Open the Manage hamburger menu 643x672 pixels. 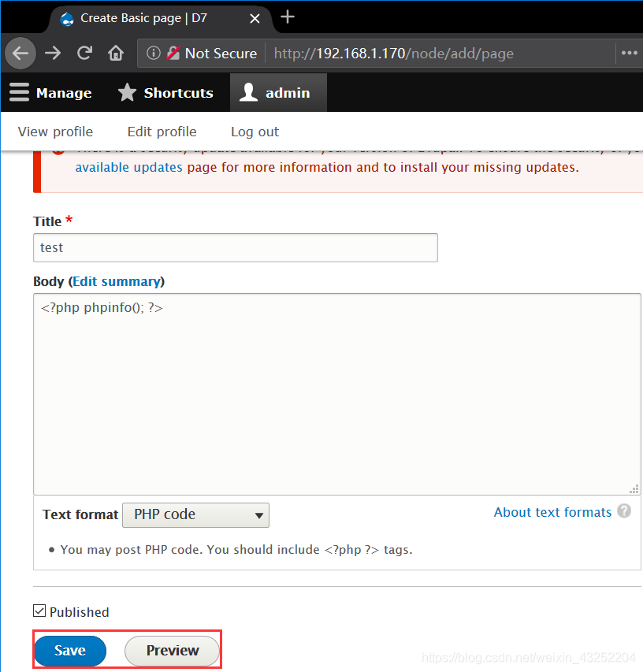point(50,93)
